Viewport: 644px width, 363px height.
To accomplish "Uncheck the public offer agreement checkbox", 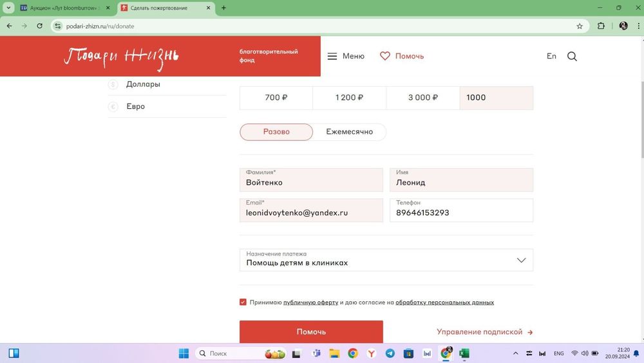I will [x=243, y=302].
